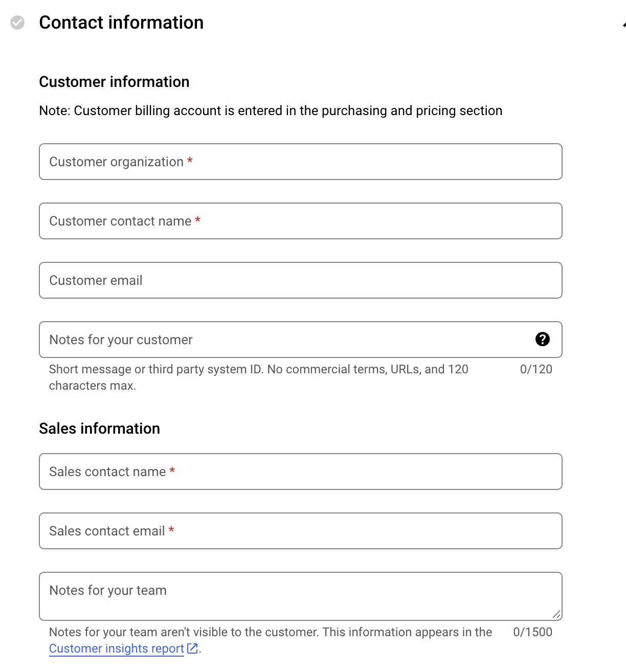Click the external link icon after Customer insights report
Image resolution: width=626 pixels, height=672 pixels.
pyautogui.click(x=192, y=648)
